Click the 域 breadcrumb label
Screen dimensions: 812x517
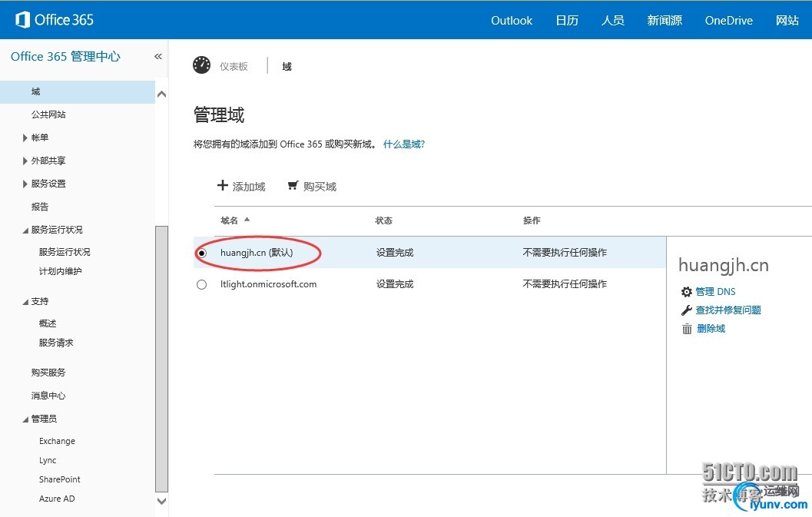pos(287,66)
